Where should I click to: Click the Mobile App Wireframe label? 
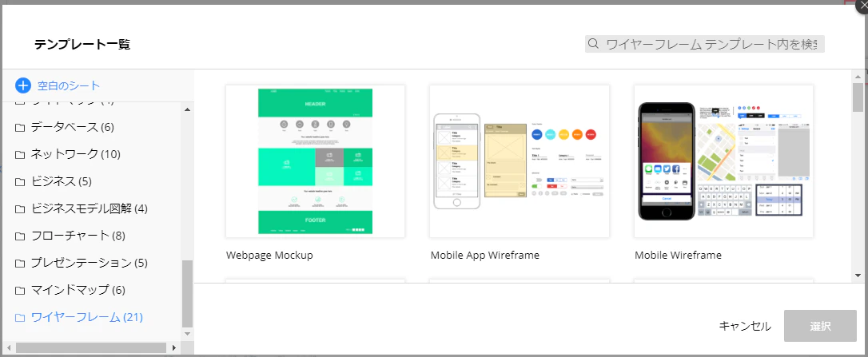coord(485,255)
